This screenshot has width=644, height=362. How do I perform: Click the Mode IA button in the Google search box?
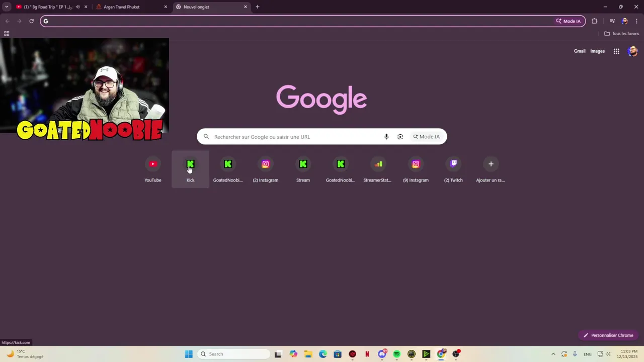tap(427, 137)
